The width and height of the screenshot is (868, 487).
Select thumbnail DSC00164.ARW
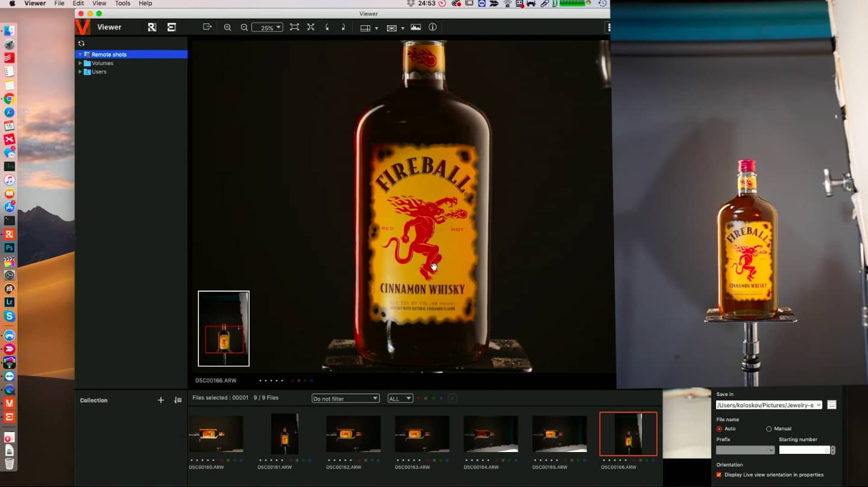491,434
